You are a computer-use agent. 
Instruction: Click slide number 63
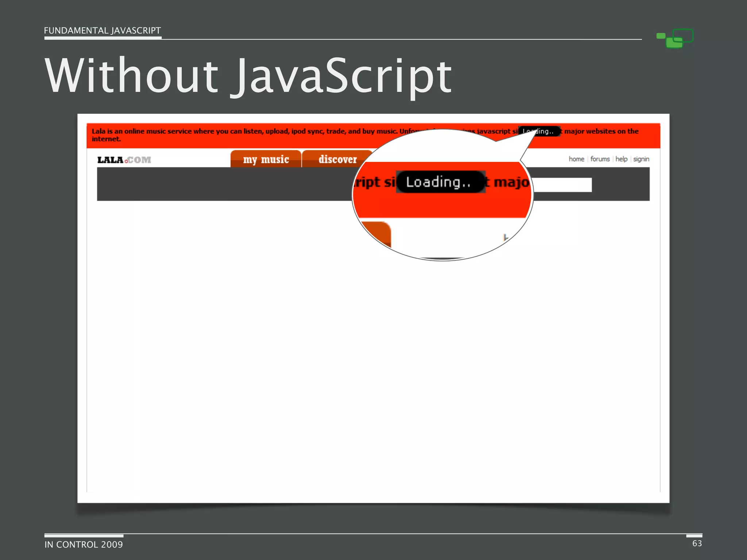pyautogui.click(x=697, y=543)
